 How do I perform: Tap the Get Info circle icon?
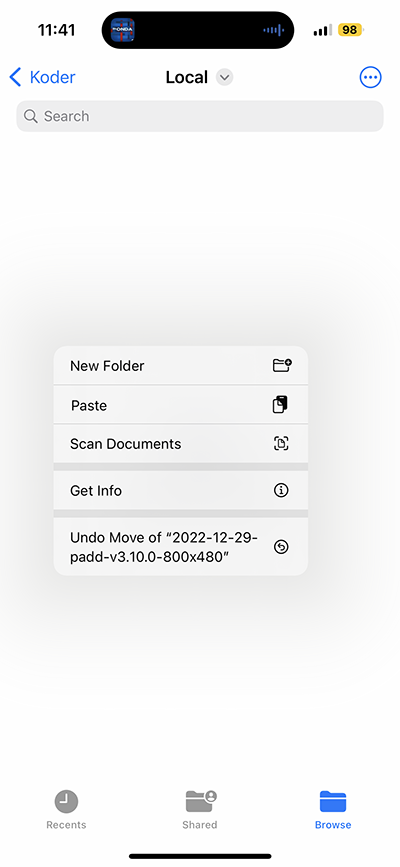click(x=281, y=490)
